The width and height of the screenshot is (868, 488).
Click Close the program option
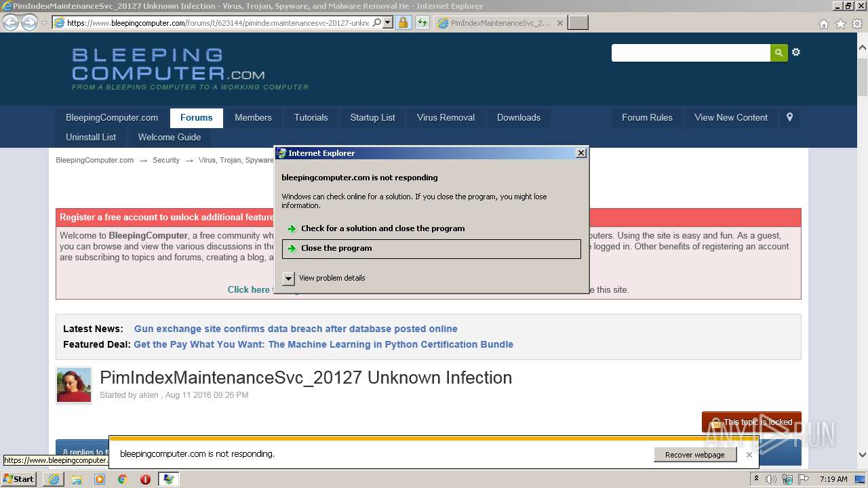point(431,249)
